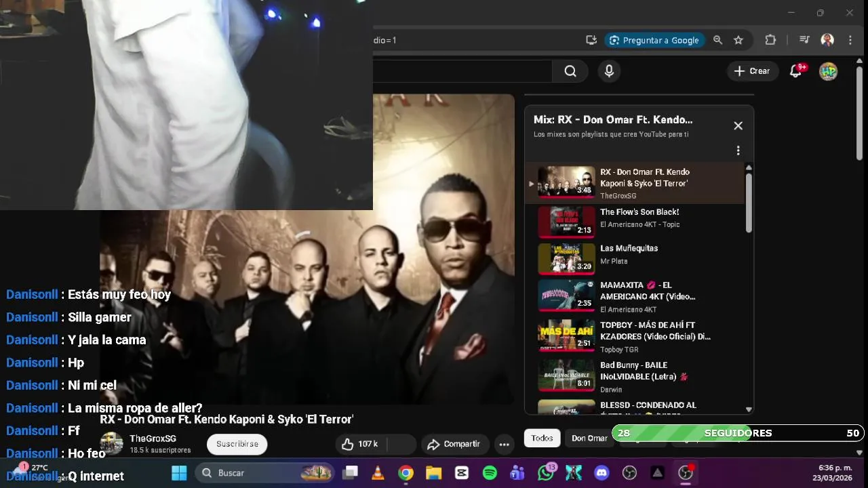
Task: Open the Mix playlist options menu
Action: [x=738, y=150]
